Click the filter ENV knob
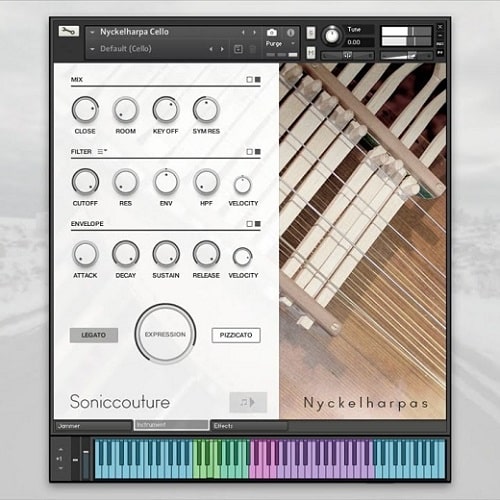Viewport: 500px width, 500px height. pos(166,182)
